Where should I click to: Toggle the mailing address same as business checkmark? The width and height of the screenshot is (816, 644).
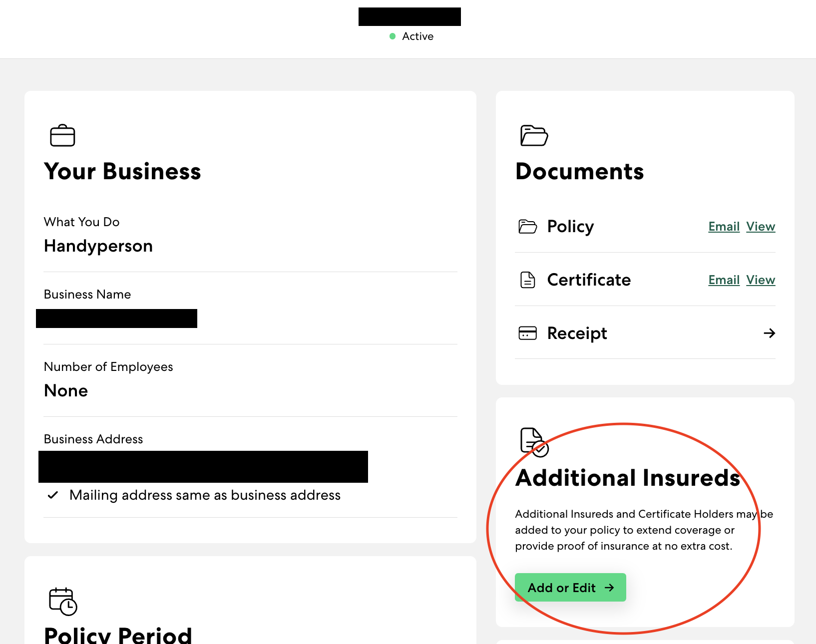[x=53, y=495]
